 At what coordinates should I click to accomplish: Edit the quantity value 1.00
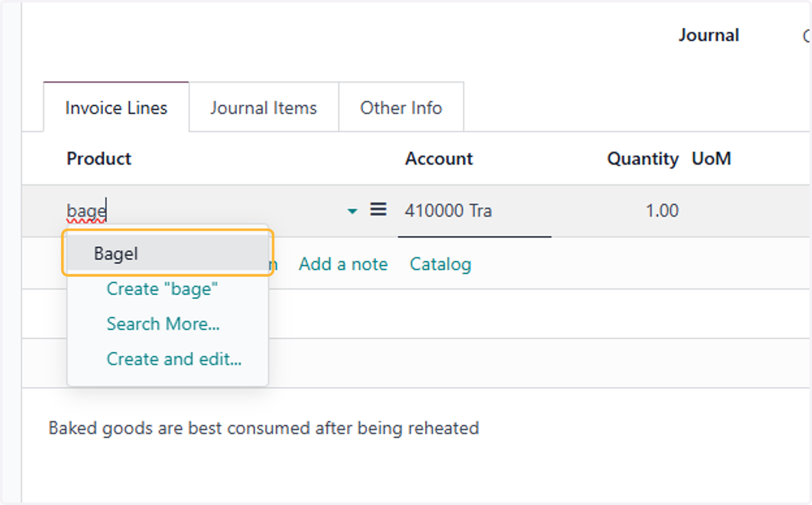[x=662, y=211]
